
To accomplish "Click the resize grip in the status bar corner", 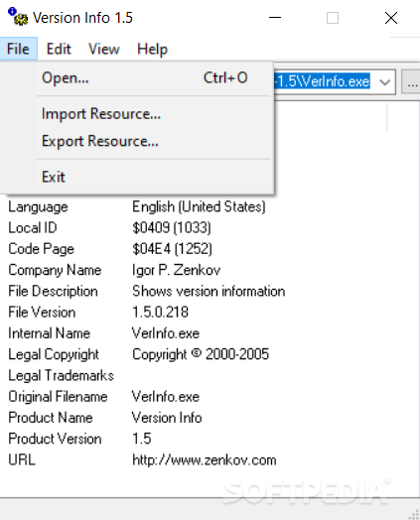I will pos(414,514).
